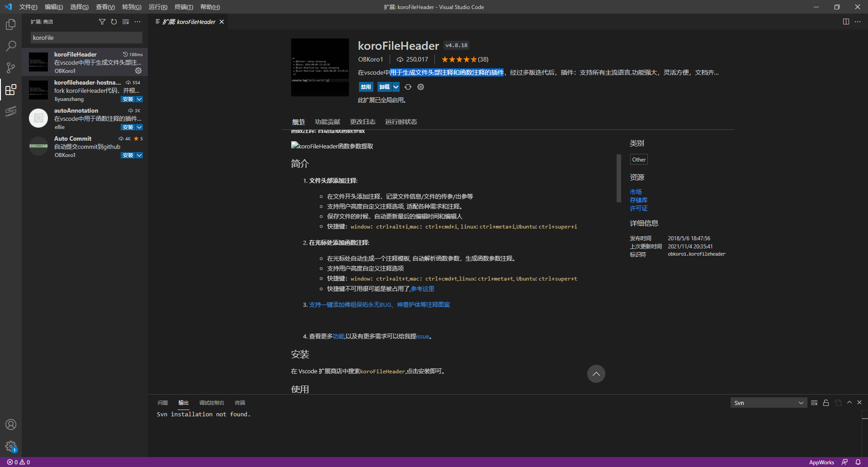Install the korofileheader-hostname extension
868x467 pixels.
(128, 99)
